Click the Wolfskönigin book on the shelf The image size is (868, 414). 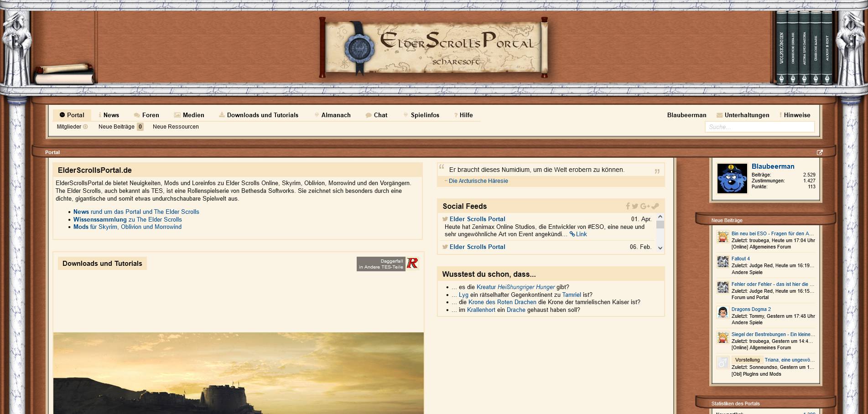(x=781, y=48)
